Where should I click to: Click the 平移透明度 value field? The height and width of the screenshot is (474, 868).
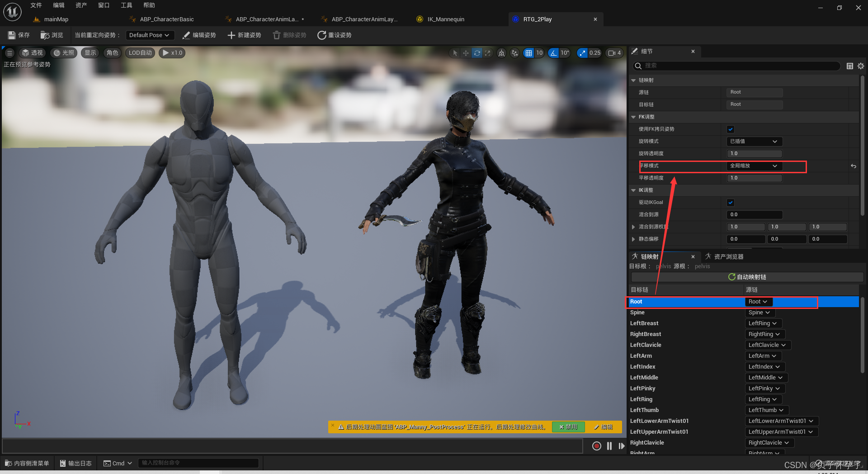pyautogui.click(x=754, y=178)
